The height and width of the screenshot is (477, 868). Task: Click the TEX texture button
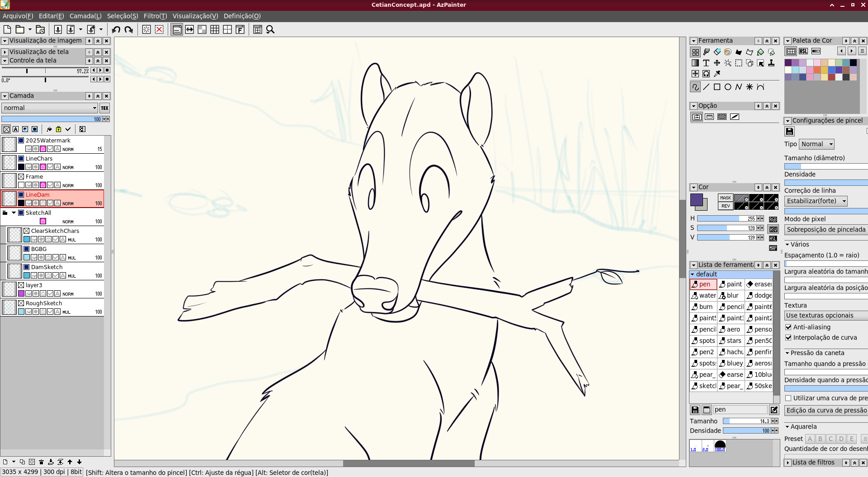[104, 108]
